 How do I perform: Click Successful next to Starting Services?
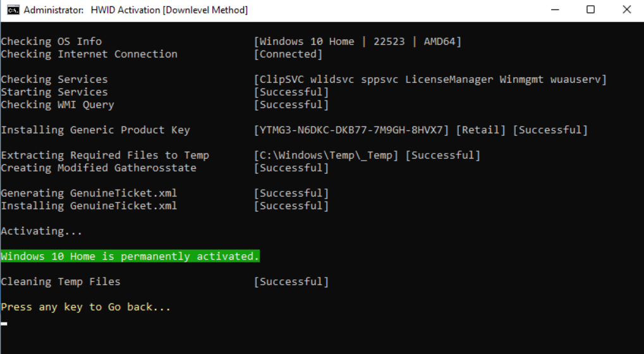point(291,92)
